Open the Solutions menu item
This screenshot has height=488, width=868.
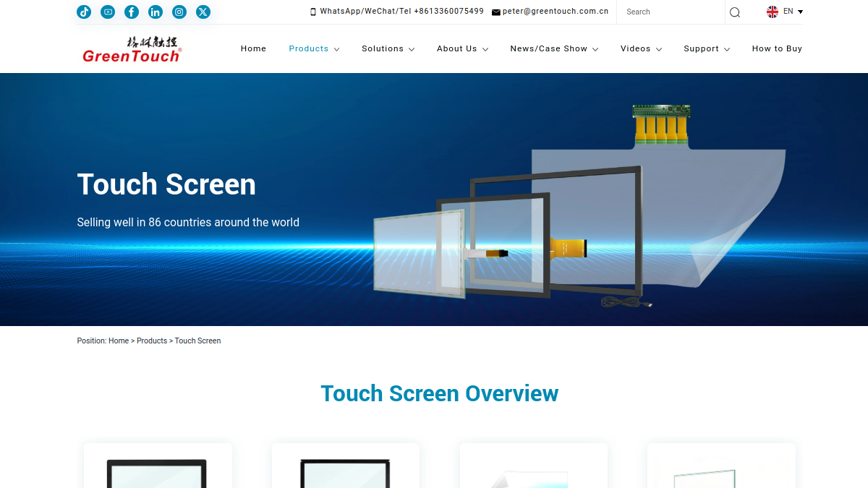click(x=383, y=48)
